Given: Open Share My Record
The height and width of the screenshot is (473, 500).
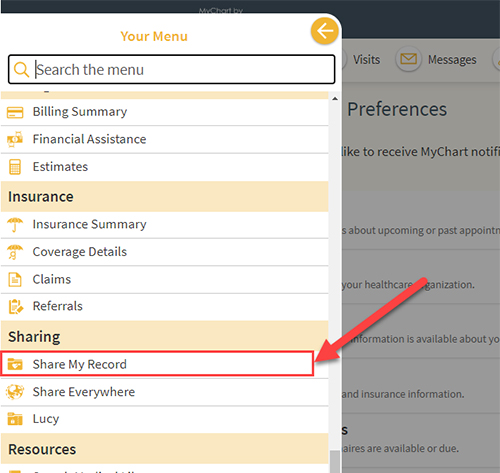Looking at the screenshot, I should click(x=157, y=364).
